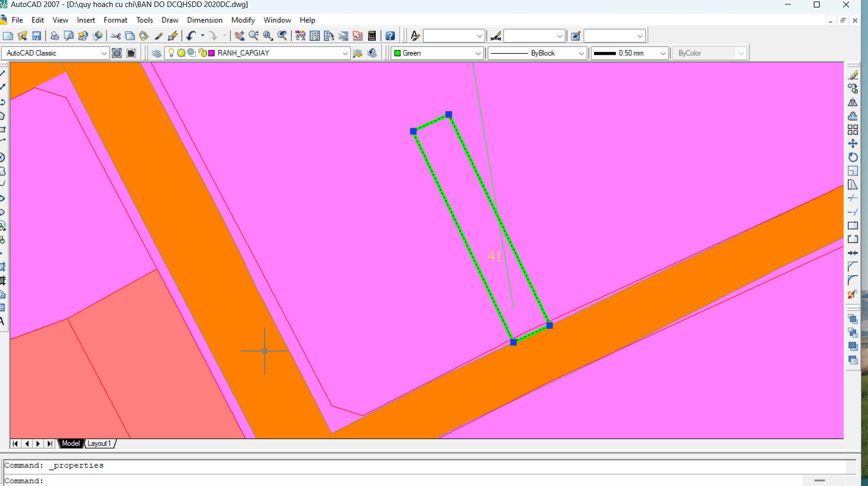
Task: Click Workspace Settings gear icon
Action: point(117,53)
